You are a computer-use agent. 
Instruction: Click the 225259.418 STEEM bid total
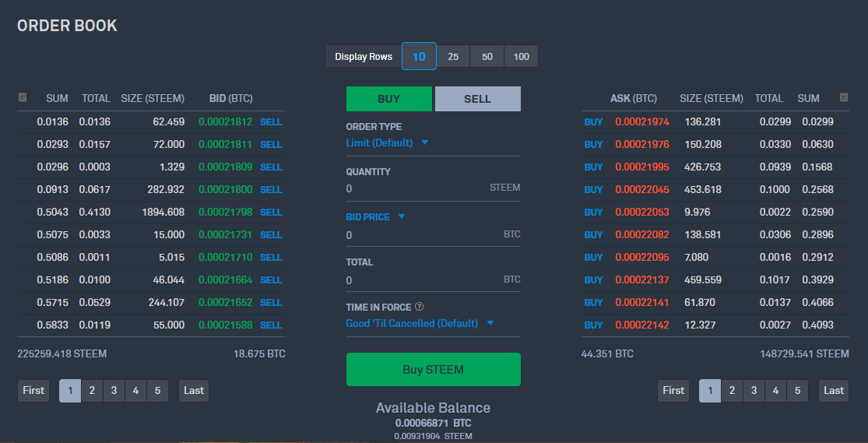click(x=62, y=353)
